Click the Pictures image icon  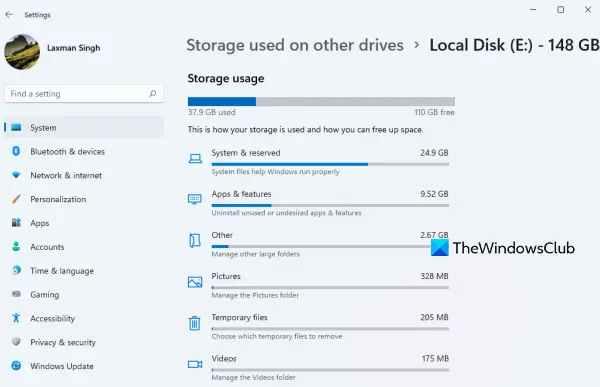195,282
